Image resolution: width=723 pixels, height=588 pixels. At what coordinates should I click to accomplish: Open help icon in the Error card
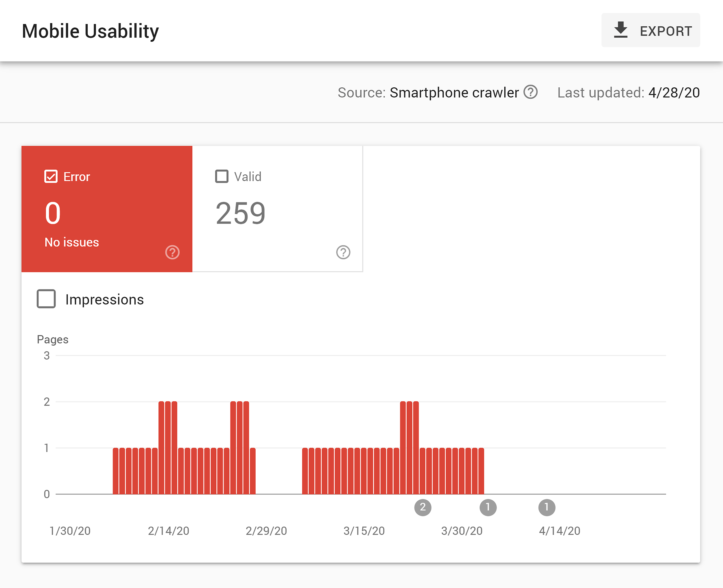172,252
